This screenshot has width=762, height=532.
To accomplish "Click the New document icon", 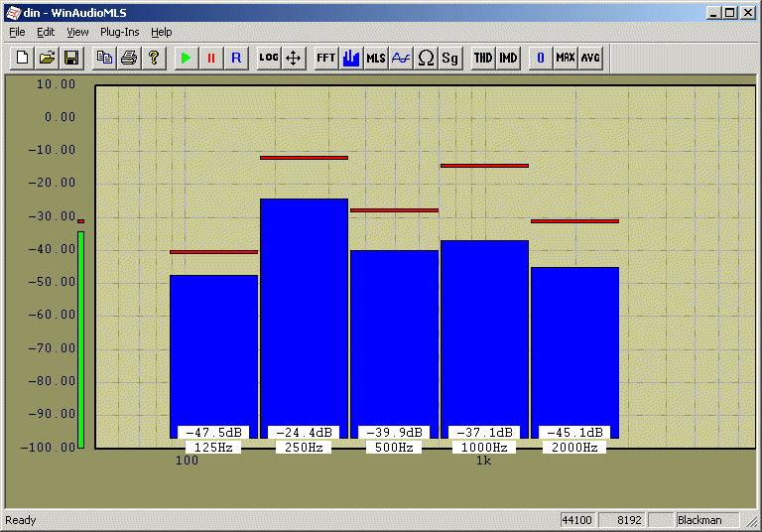I will coord(22,58).
